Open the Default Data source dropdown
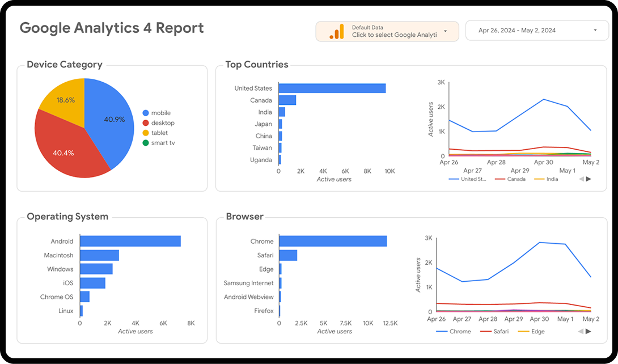Image resolution: width=618 pixels, height=364 pixels. tap(446, 31)
